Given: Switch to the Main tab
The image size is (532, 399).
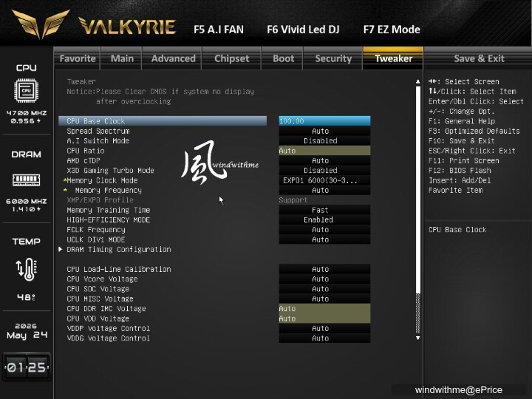Looking at the screenshot, I should coord(122,58).
